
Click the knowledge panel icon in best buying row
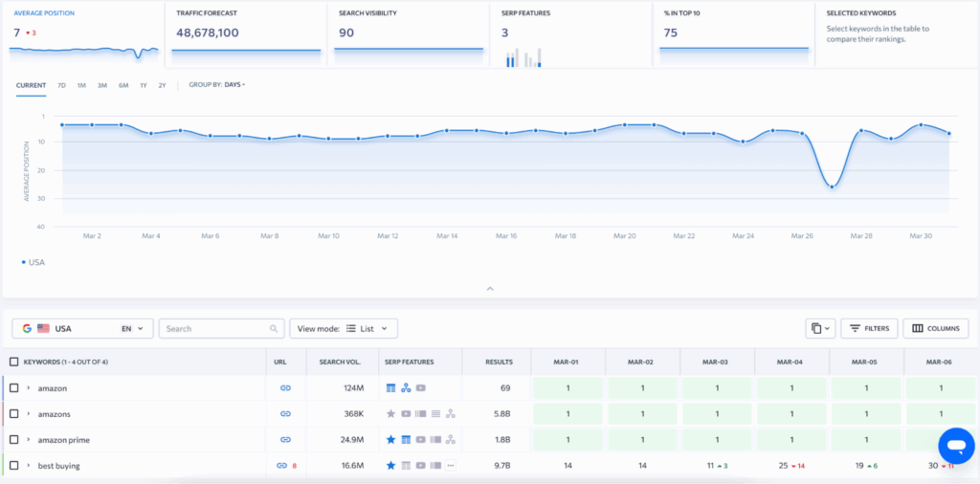[x=406, y=465]
